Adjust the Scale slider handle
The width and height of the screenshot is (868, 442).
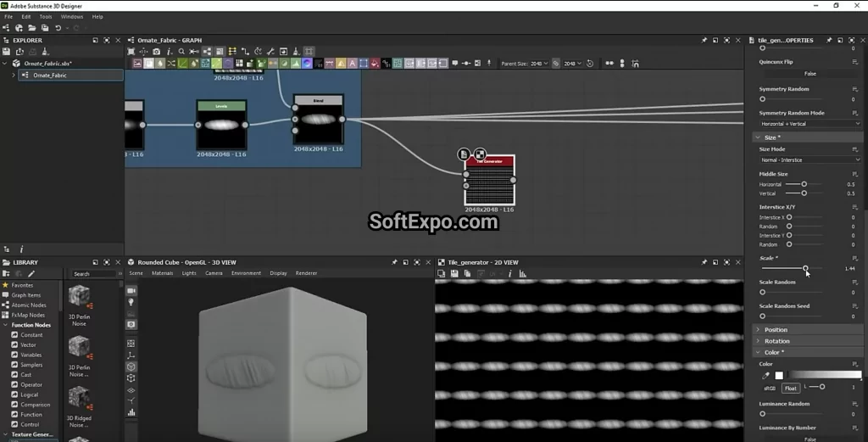(x=805, y=268)
